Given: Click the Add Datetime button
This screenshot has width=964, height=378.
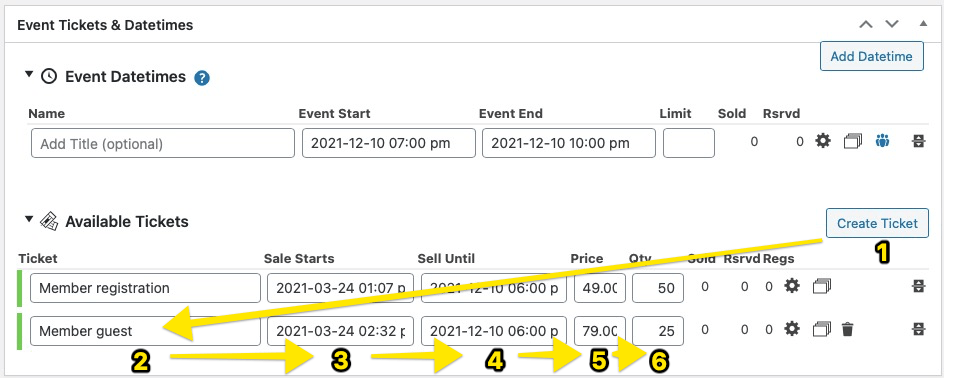Looking at the screenshot, I should [872, 57].
